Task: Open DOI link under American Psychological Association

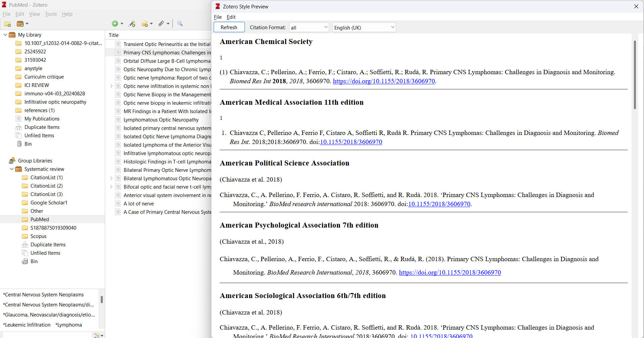Action: (450, 273)
